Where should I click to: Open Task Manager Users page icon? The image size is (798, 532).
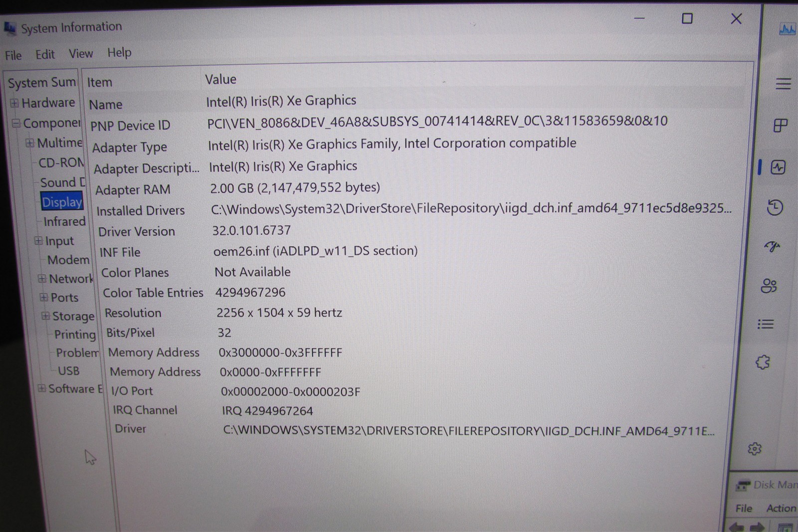coord(769,286)
